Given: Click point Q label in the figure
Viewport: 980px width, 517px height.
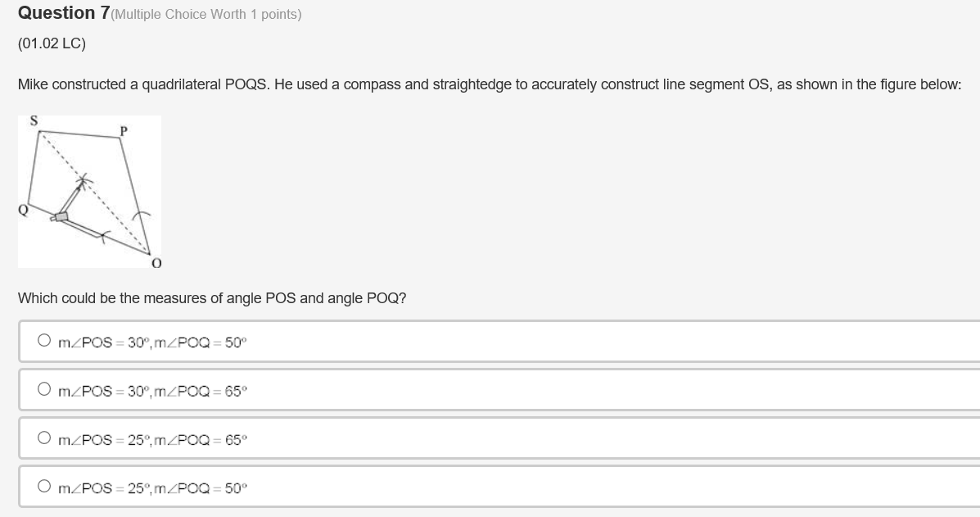Looking at the screenshot, I should tap(22, 209).
